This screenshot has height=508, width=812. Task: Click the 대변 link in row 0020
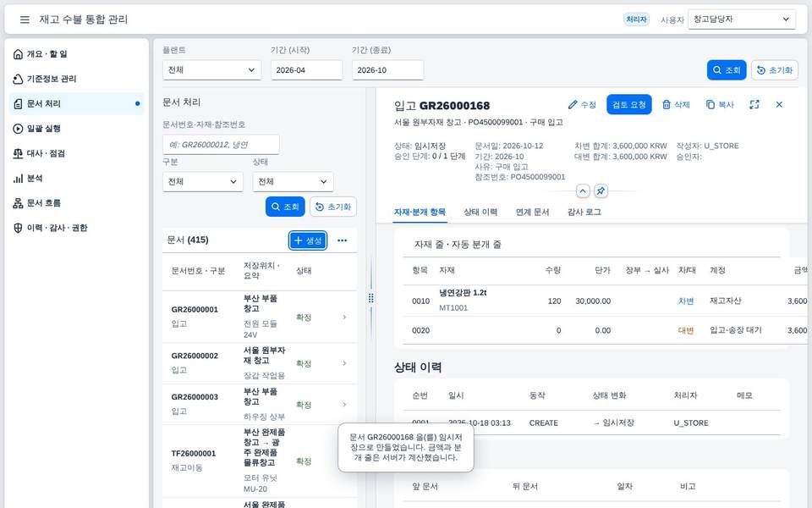(x=686, y=331)
